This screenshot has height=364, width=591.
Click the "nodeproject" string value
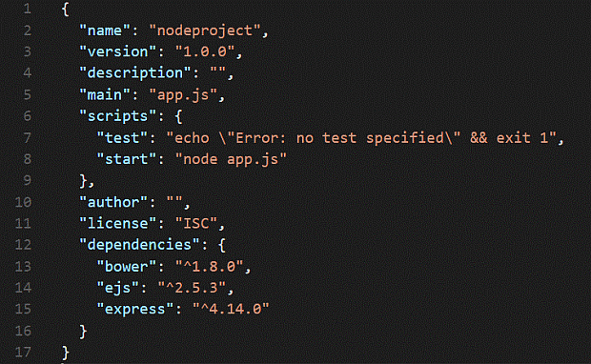(205, 30)
